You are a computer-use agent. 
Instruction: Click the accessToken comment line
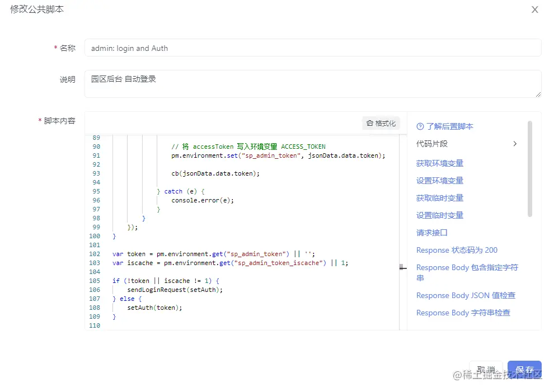(248, 146)
